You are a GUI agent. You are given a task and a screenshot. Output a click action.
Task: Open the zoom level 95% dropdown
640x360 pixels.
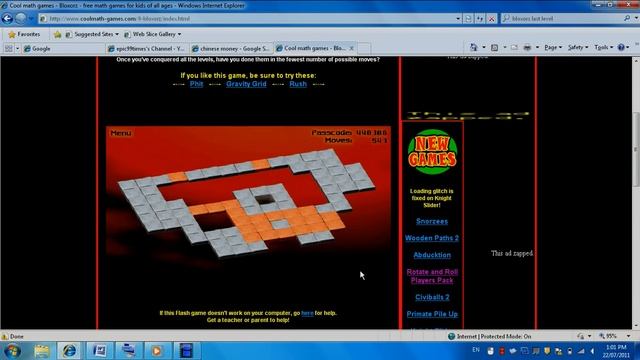coord(629,336)
